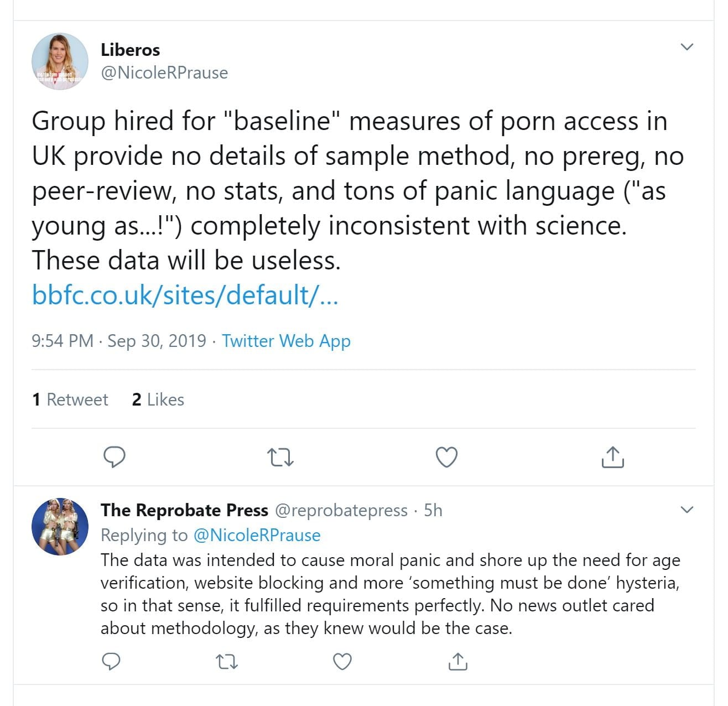Image resolution: width=728 pixels, height=706 pixels.
Task: Share The Reprobate Press reply
Action: click(x=457, y=661)
